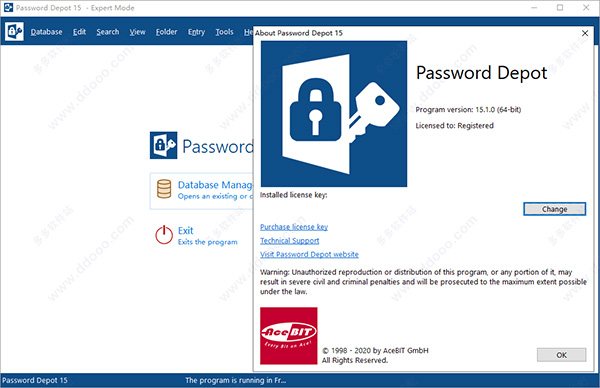Viewport: 600px width, 388px height.
Task: Click the Password Depot heading in About dialog
Action: 481,73
